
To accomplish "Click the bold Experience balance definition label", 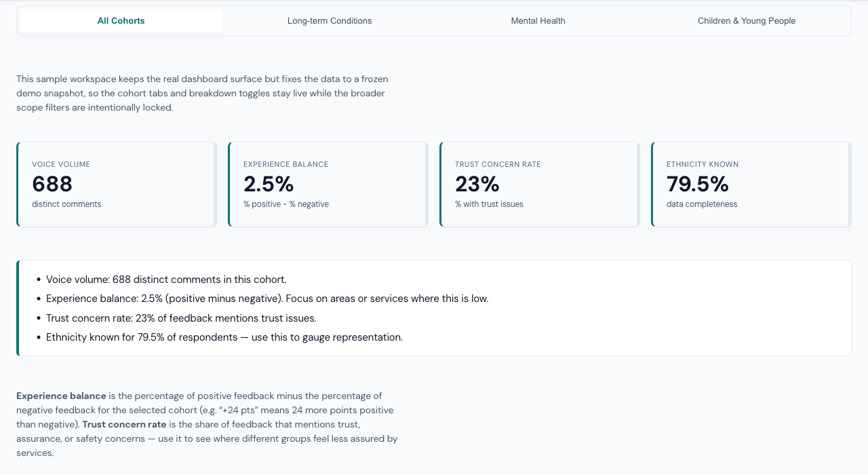I will point(61,396).
